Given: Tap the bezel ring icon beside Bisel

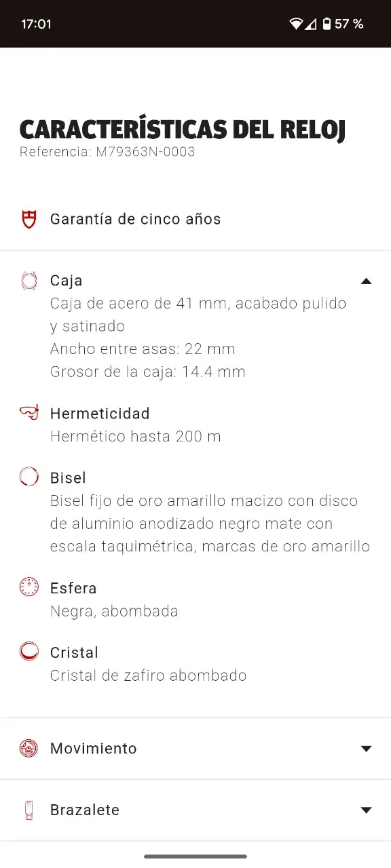Looking at the screenshot, I should (x=29, y=477).
